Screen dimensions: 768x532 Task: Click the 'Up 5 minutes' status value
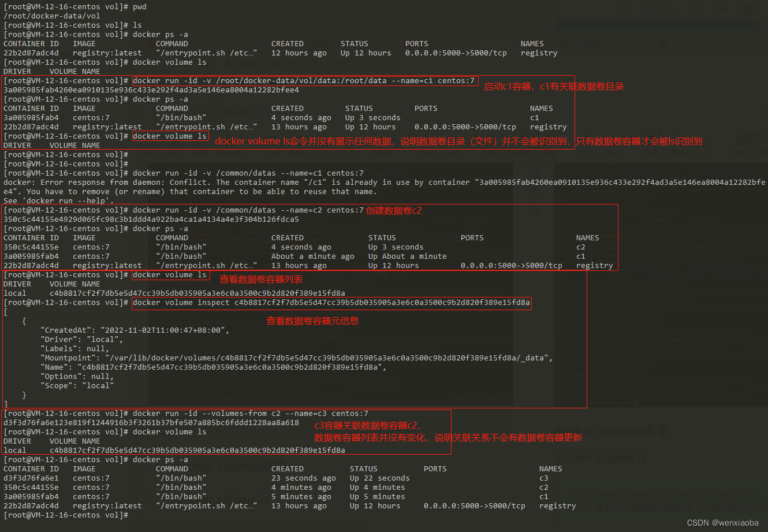(x=378, y=497)
